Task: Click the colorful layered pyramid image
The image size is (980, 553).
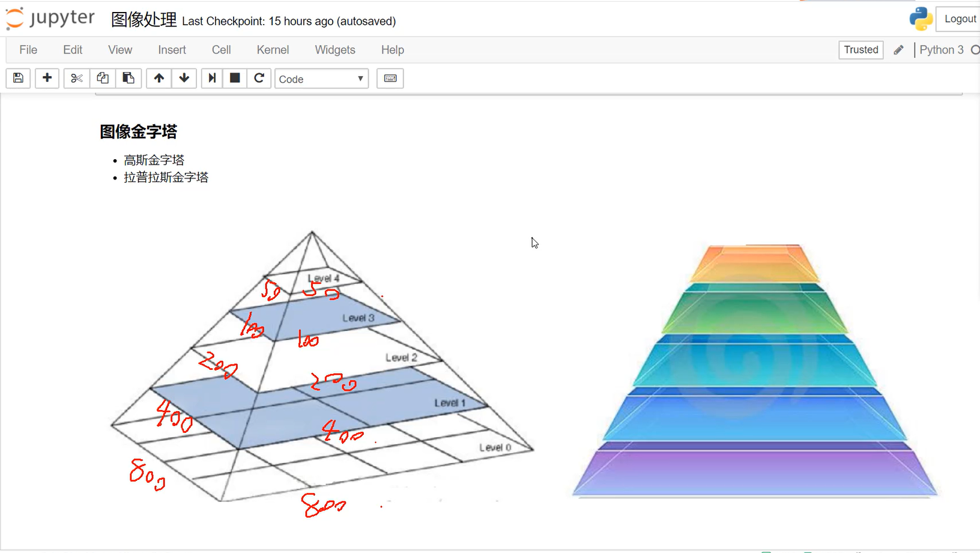Action: pyautogui.click(x=755, y=370)
